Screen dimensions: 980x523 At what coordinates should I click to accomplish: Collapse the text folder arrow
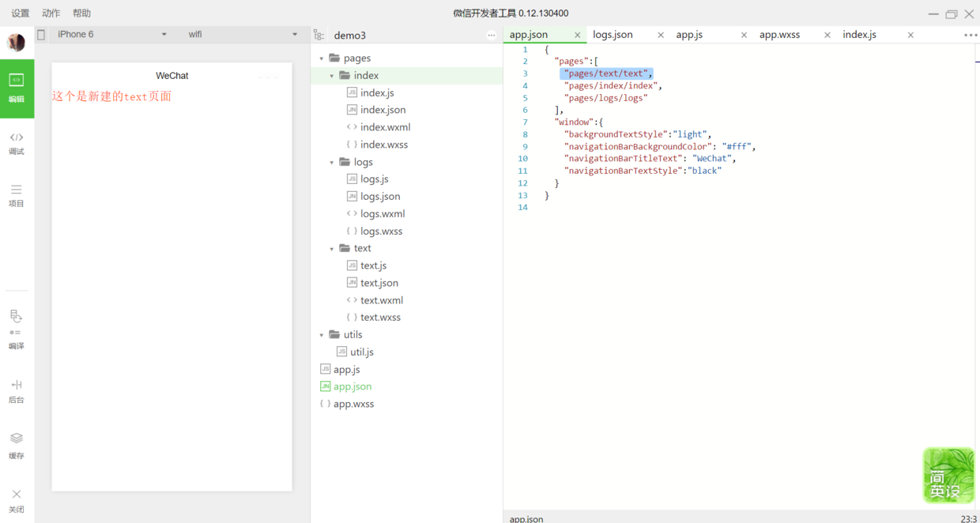coord(332,249)
